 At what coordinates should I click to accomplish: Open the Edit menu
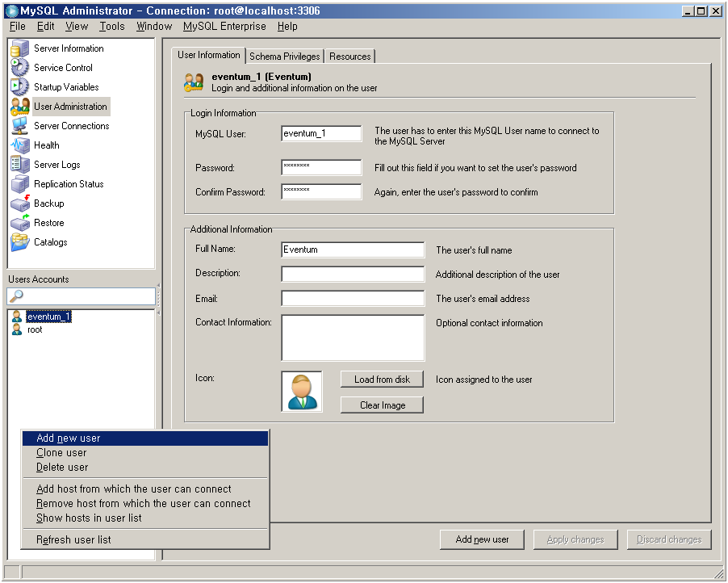click(45, 27)
